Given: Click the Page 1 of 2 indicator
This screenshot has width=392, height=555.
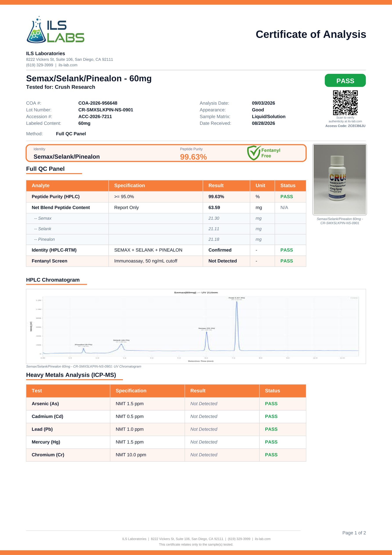Looking at the screenshot, I should [x=354, y=533].
